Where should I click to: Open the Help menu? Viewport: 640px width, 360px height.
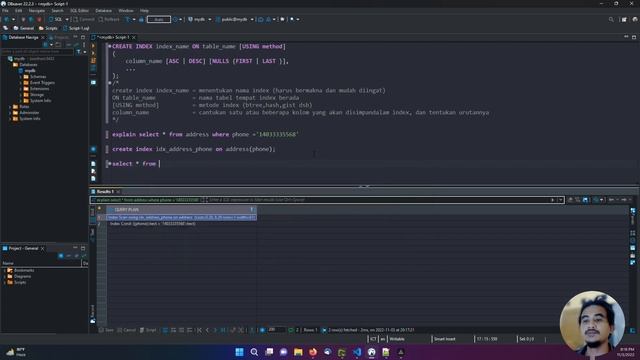click(x=144, y=11)
